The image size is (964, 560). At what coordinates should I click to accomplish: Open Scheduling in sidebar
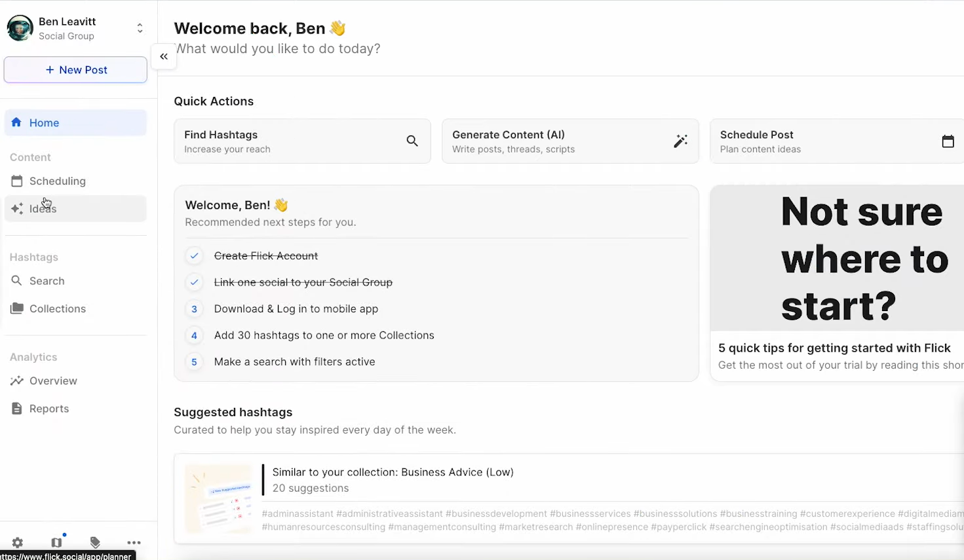pyautogui.click(x=75, y=181)
